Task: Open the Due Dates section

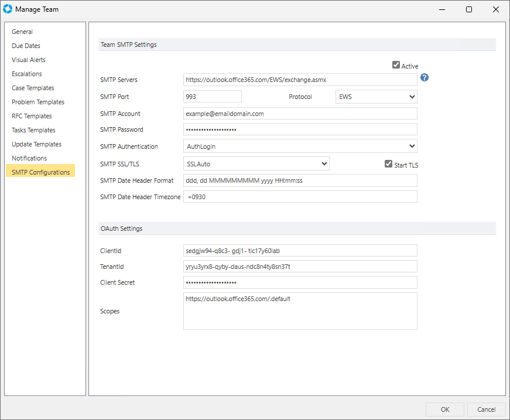Action: pyautogui.click(x=26, y=46)
